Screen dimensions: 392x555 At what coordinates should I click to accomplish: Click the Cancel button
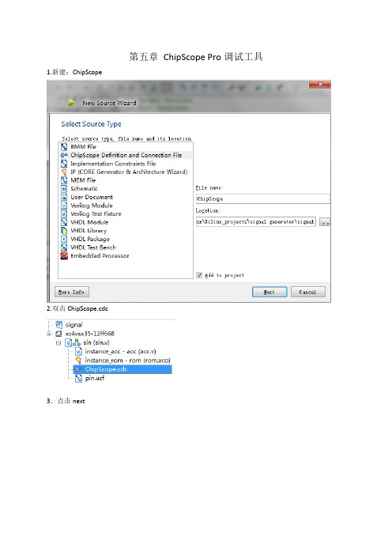pos(307,292)
